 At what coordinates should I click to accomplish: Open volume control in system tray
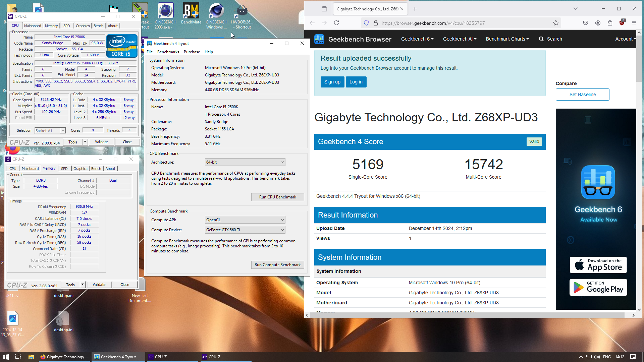597,357
